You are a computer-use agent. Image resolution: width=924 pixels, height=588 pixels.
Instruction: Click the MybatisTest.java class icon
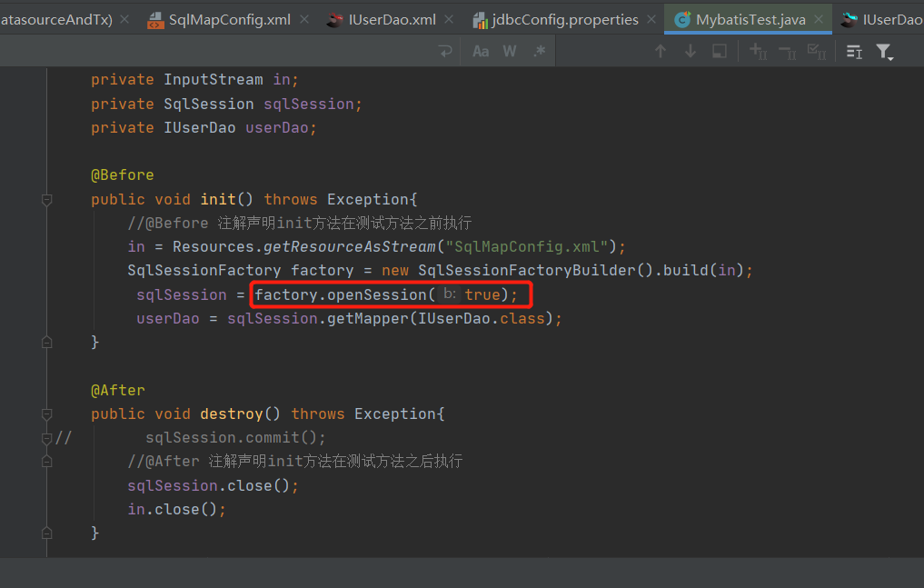point(682,20)
